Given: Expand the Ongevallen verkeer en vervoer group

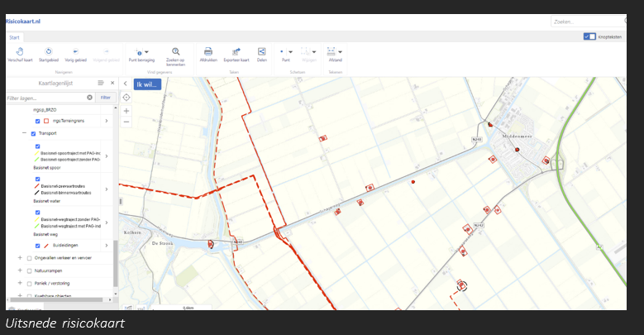Looking at the screenshot, I should pos(20,258).
